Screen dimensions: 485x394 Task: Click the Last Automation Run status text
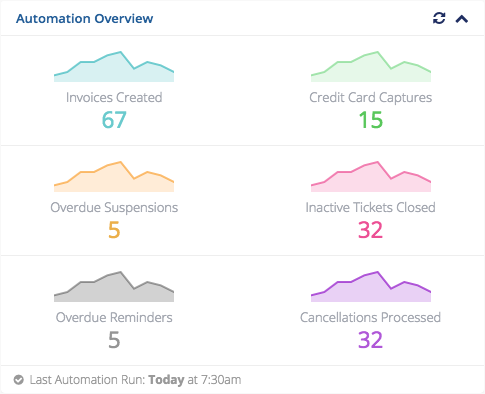tap(135, 380)
